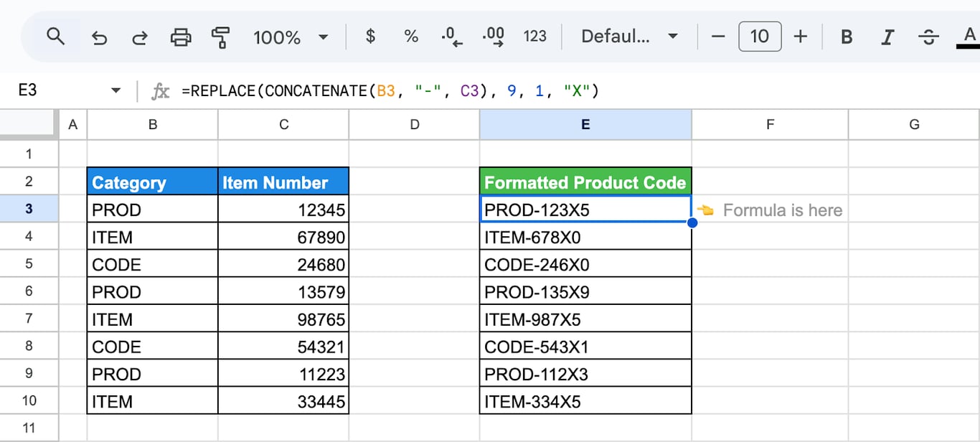Decrease font size with minus button
Screen dimensions: 980x442
click(x=718, y=36)
